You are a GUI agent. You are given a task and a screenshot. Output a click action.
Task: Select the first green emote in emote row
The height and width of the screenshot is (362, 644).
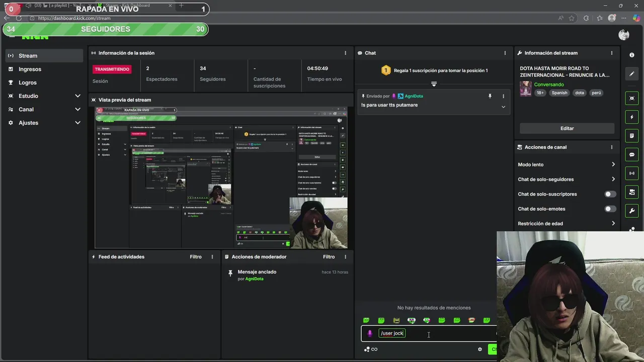[x=366, y=320]
